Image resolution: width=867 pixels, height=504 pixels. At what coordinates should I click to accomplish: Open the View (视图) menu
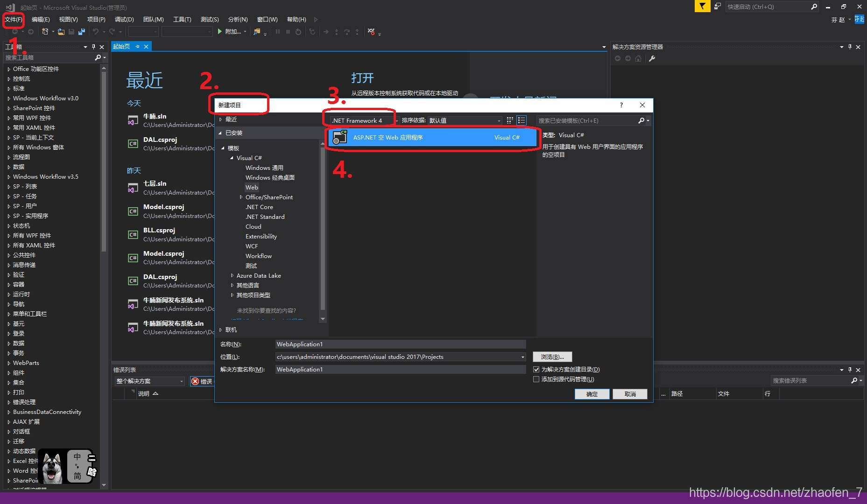point(68,19)
